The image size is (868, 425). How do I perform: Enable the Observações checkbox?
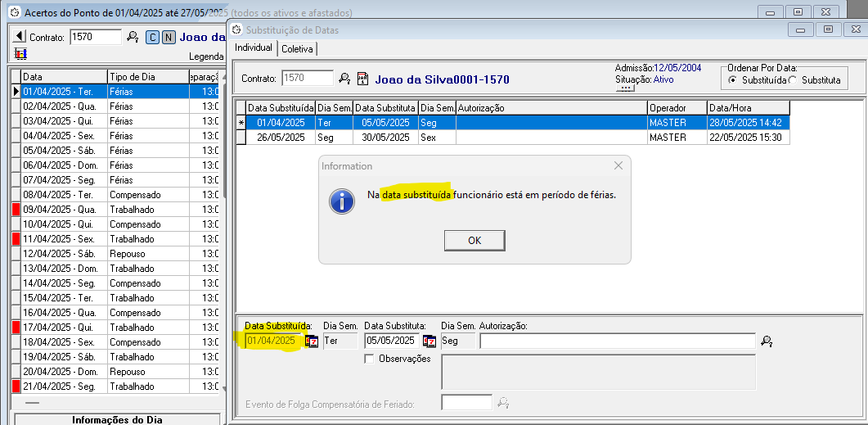tap(370, 359)
